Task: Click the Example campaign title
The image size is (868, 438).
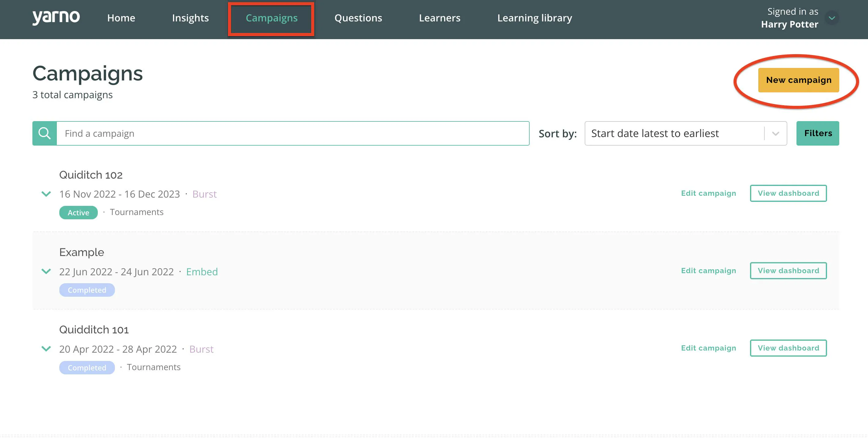Action: 82,252
